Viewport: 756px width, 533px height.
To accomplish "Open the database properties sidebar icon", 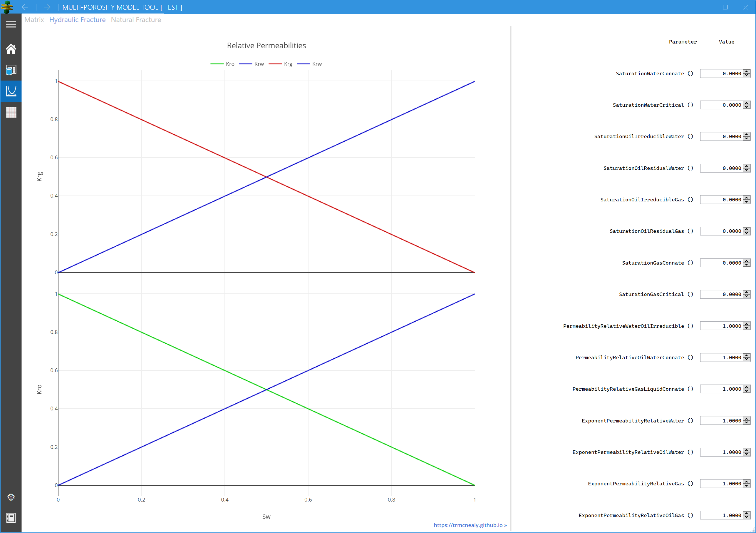I will [11, 70].
